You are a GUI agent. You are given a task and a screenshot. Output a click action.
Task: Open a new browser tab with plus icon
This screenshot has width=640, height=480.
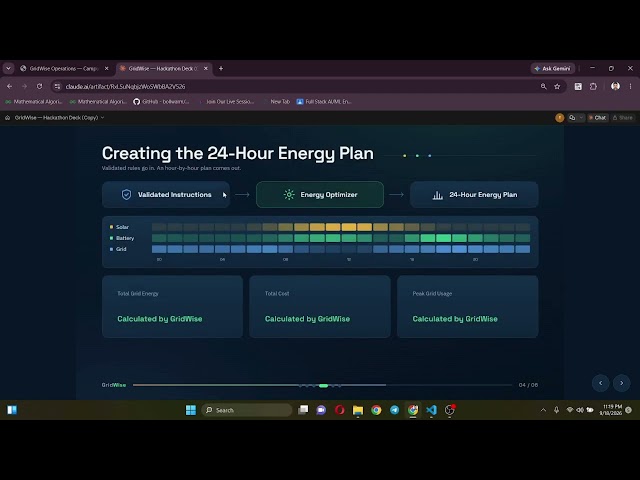(x=221, y=69)
